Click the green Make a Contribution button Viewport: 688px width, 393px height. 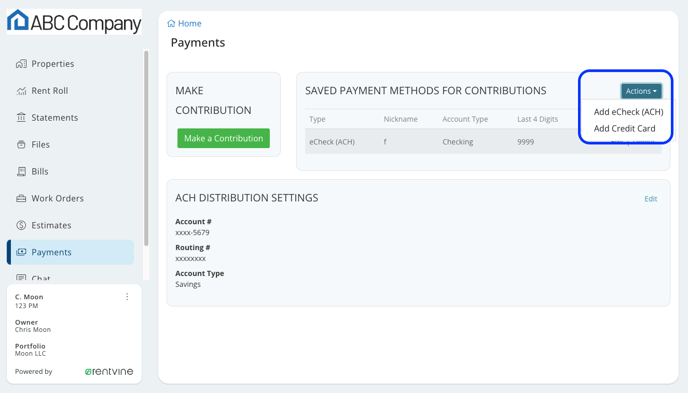point(223,138)
